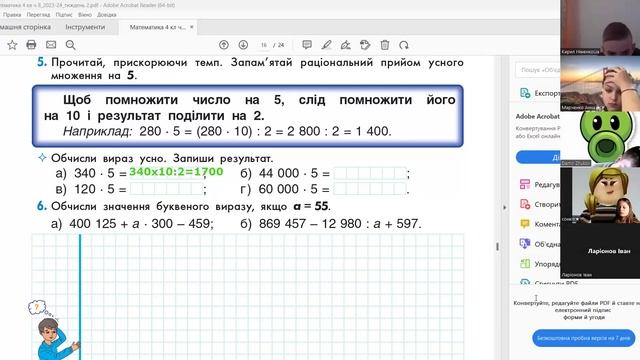Click the magnifier search icon in toolbar
The height and width of the screenshot is (360, 640).
71,45
